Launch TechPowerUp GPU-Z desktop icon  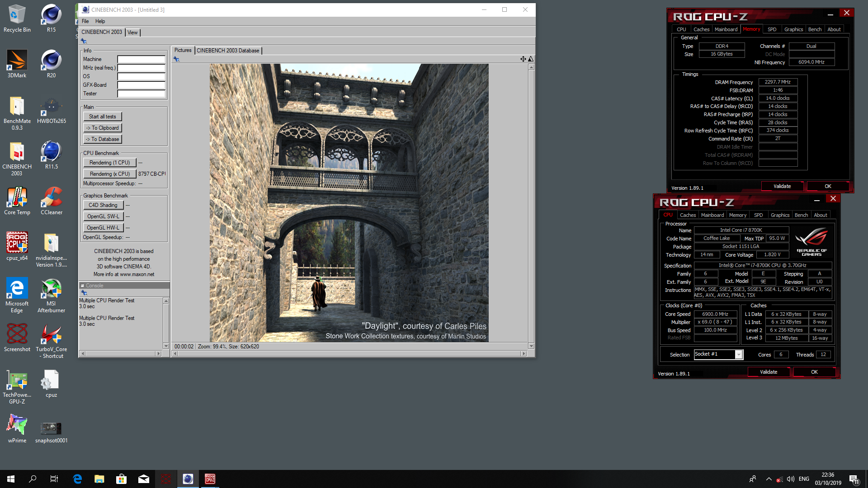click(17, 387)
